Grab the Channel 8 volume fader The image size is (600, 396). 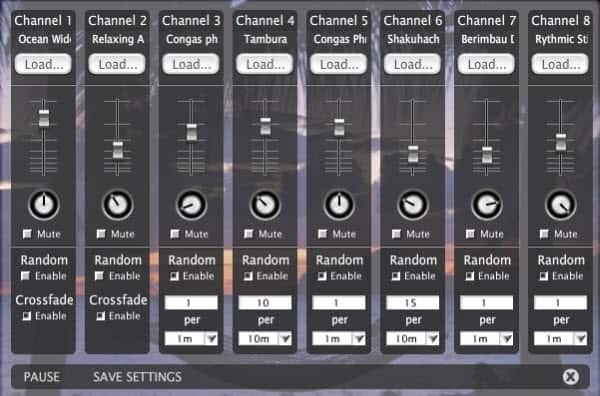(x=561, y=142)
